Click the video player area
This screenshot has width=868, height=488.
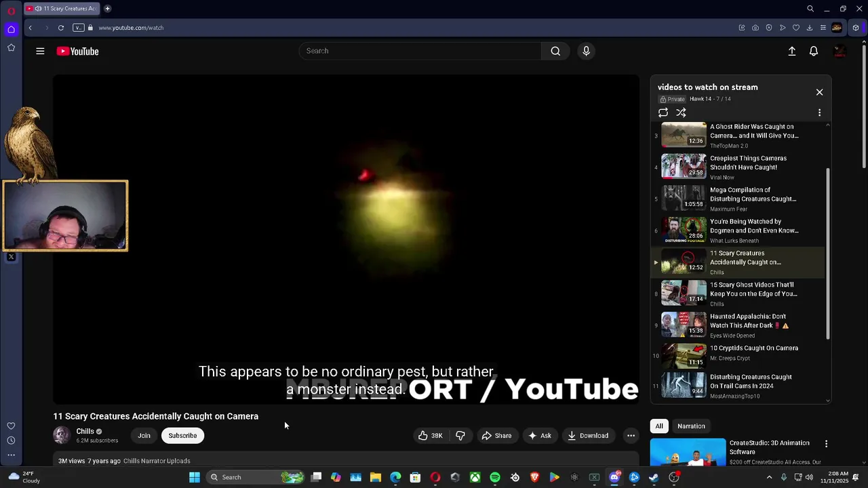click(346, 239)
